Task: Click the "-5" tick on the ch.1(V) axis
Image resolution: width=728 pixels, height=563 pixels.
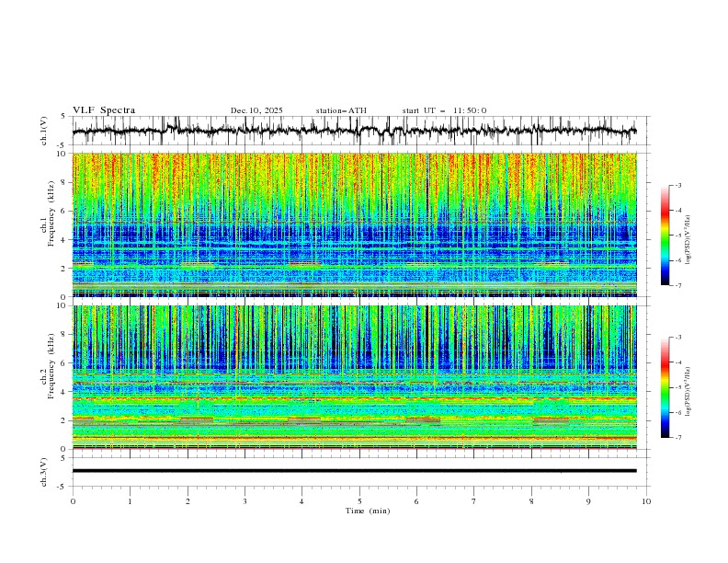Action: [63, 145]
